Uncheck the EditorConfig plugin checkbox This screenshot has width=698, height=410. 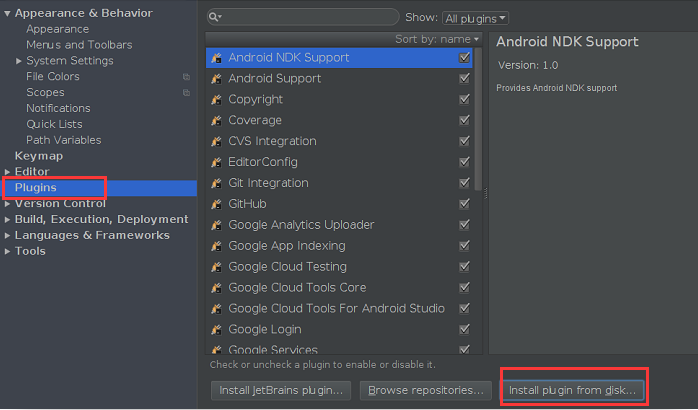tap(464, 162)
